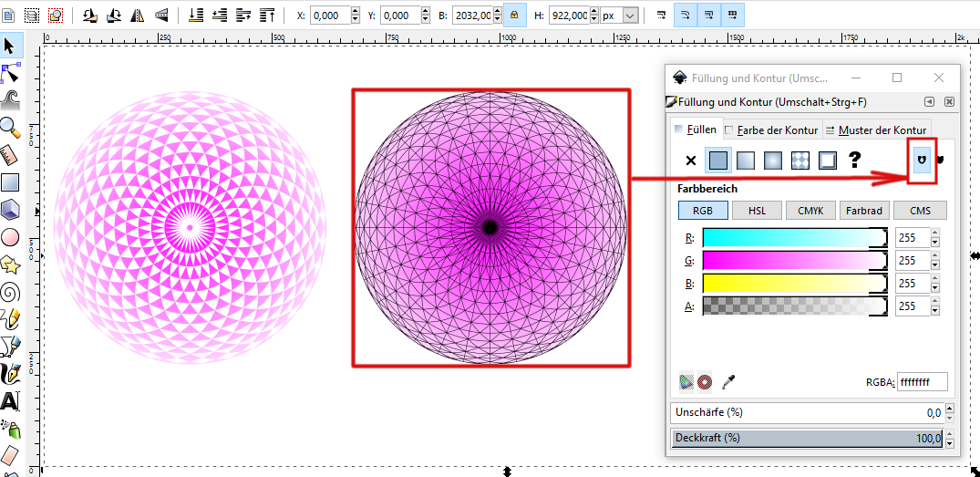Toggle the width-height ratio lock
The width and height of the screenshot is (980, 477).
pos(514,16)
